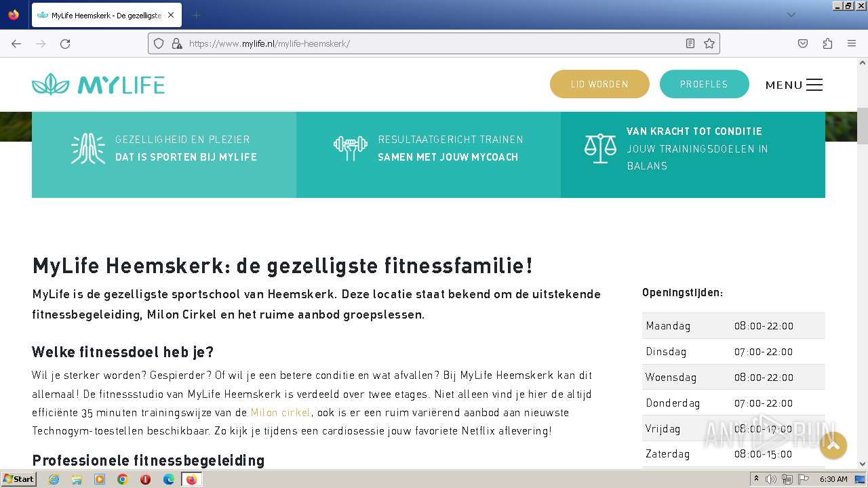
Task: Click the Zaterdag opening hours row
Action: point(734,454)
